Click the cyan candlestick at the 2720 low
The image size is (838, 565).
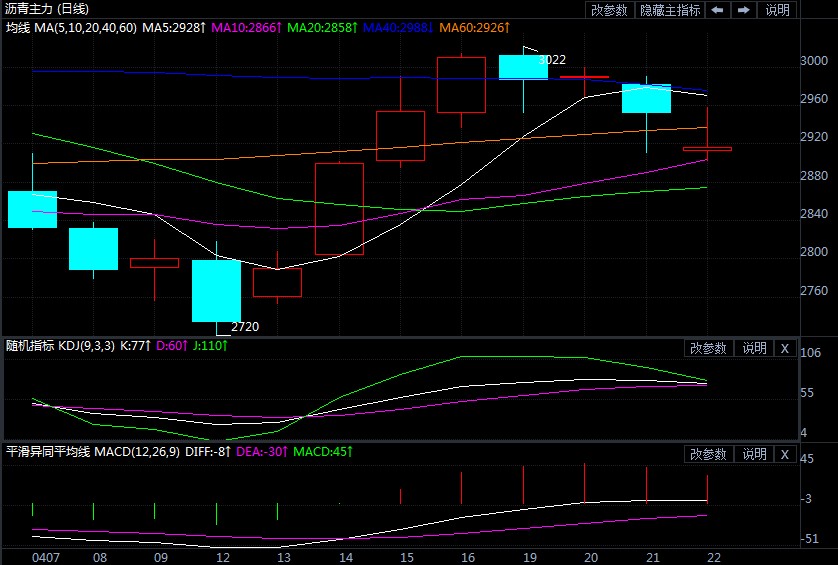[x=216, y=290]
